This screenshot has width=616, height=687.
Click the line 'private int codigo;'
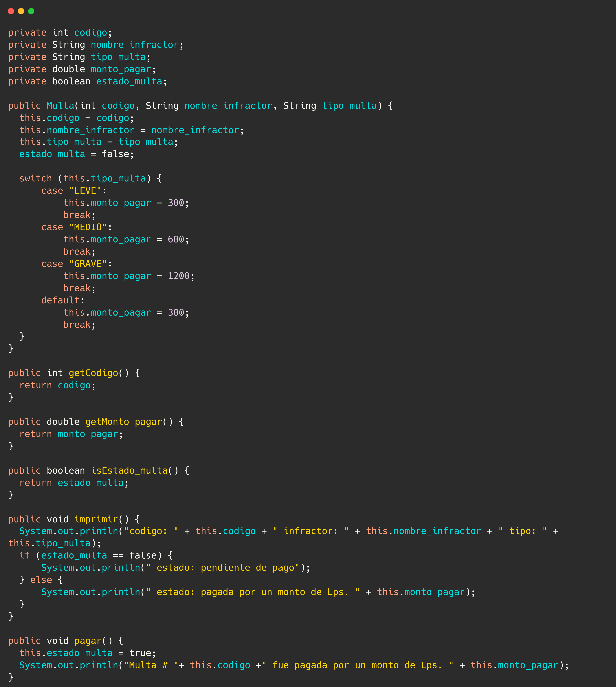click(60, 33)
